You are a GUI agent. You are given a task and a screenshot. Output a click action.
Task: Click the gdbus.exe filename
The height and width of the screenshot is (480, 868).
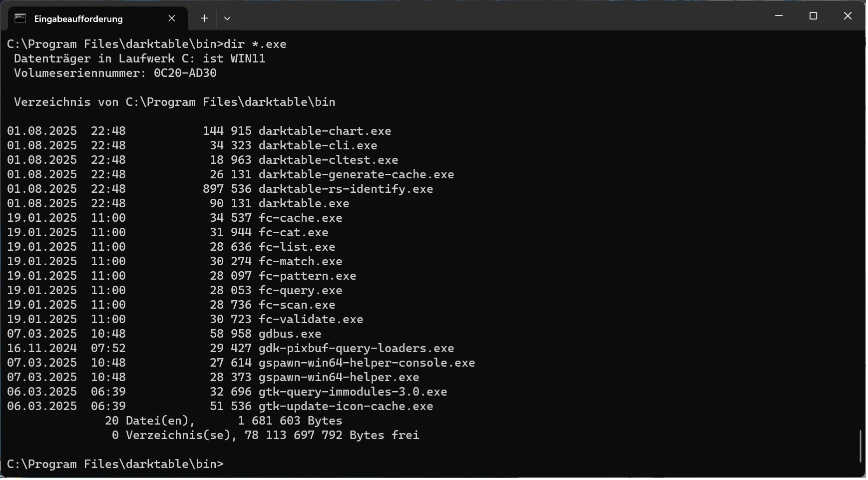click(290, 334)
